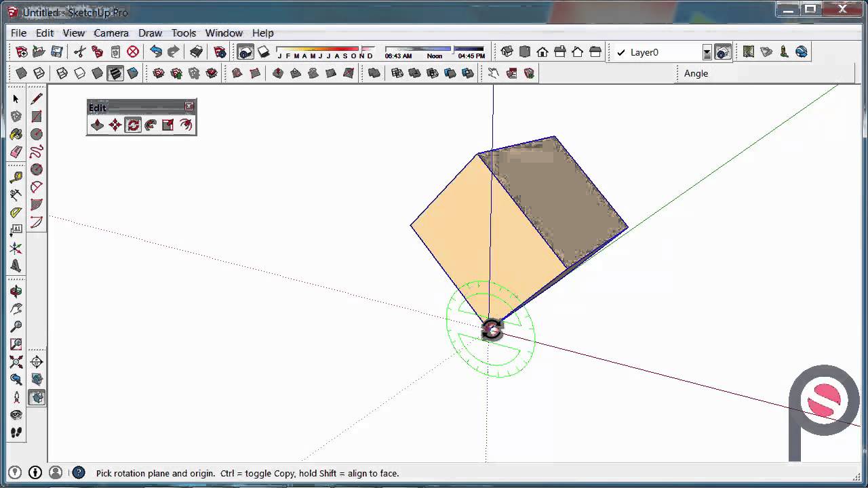The width and height of the screenshot is (868, 488).
Task: Select the Text label tool
Action: coord(16,230)
